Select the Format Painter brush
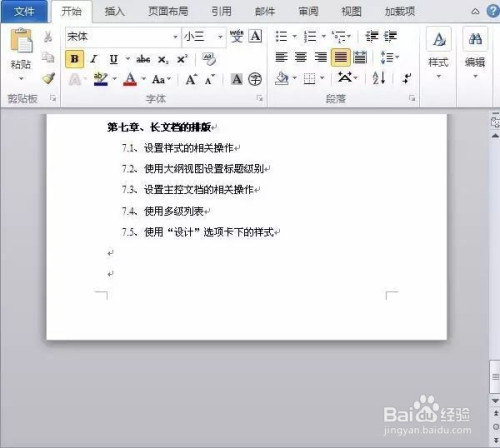The width and height of the screenshot is (500, 448). [x=49, y=79]
